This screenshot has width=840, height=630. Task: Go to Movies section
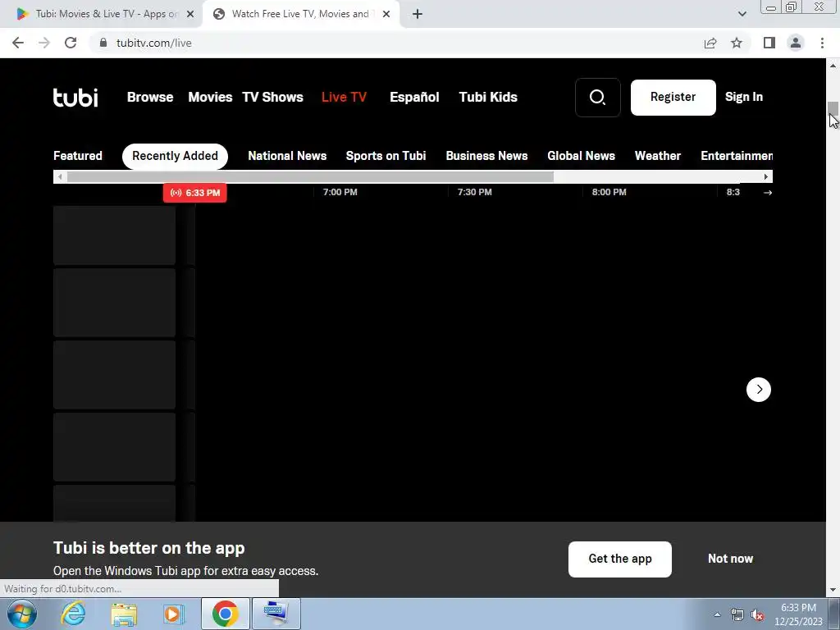pyautogui.click(x=210, y=97)
